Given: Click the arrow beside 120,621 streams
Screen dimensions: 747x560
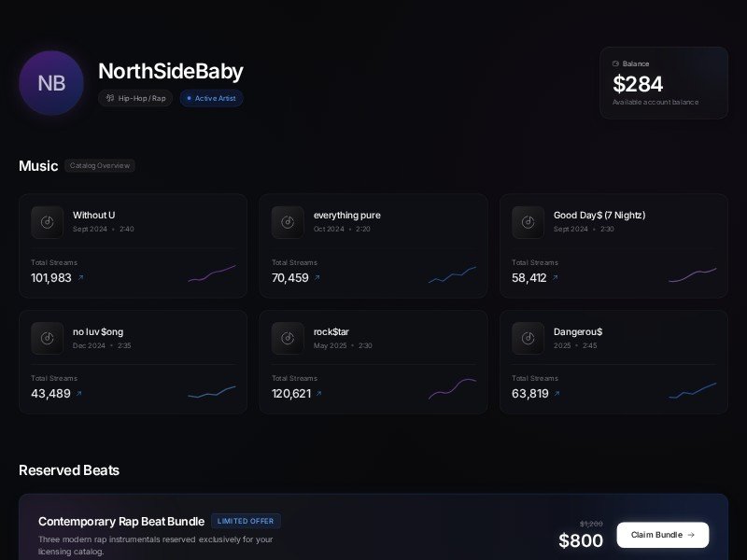Looking at the screenshot, I should pos(318,394).
